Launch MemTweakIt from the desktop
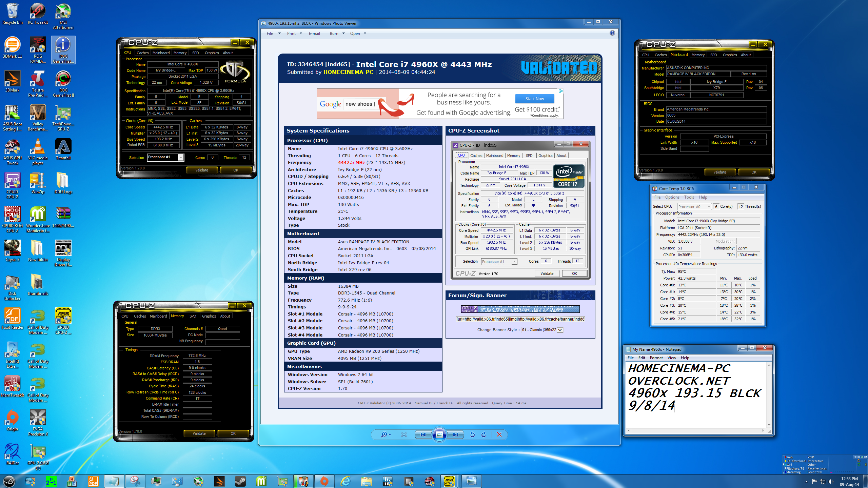The width and height of the screenshot is (868, 488). [13, 386]
